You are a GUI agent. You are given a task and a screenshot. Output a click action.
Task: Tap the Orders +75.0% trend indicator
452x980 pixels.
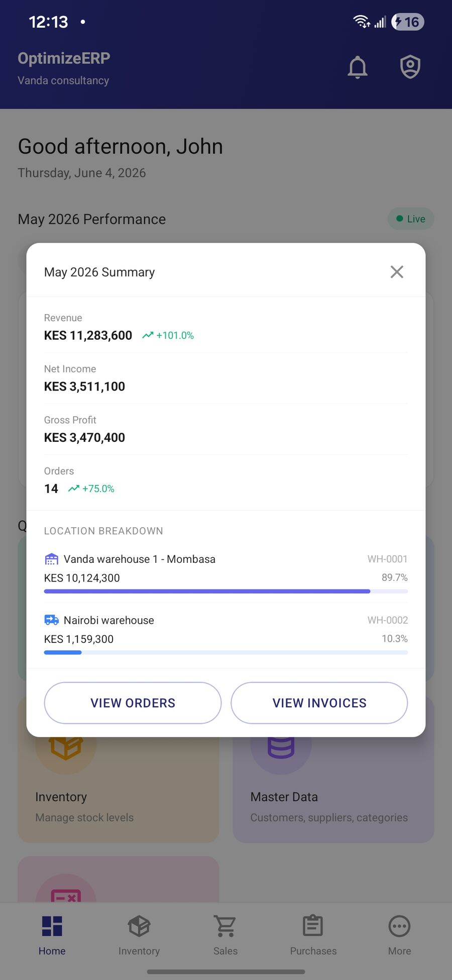click(x=91, y=488)
